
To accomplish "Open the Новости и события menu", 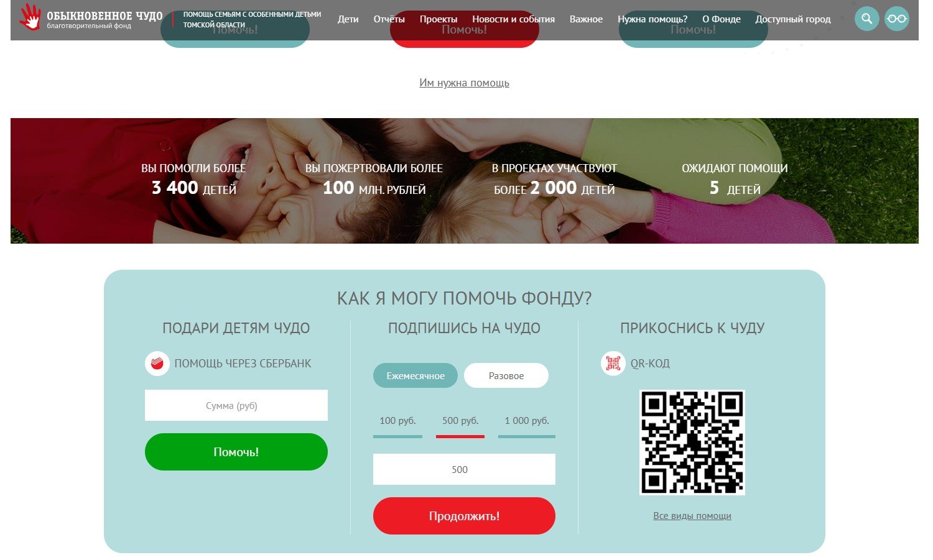I will coord(514,19).
